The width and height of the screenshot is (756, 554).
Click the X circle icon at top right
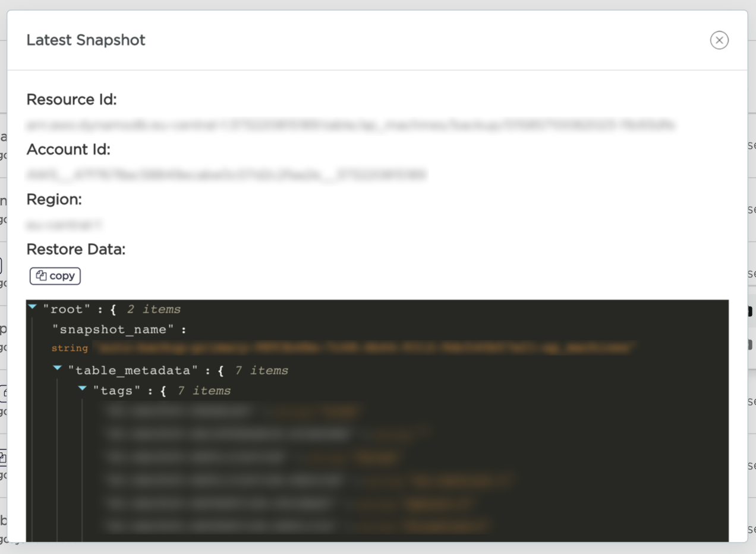tap(719, 40)
